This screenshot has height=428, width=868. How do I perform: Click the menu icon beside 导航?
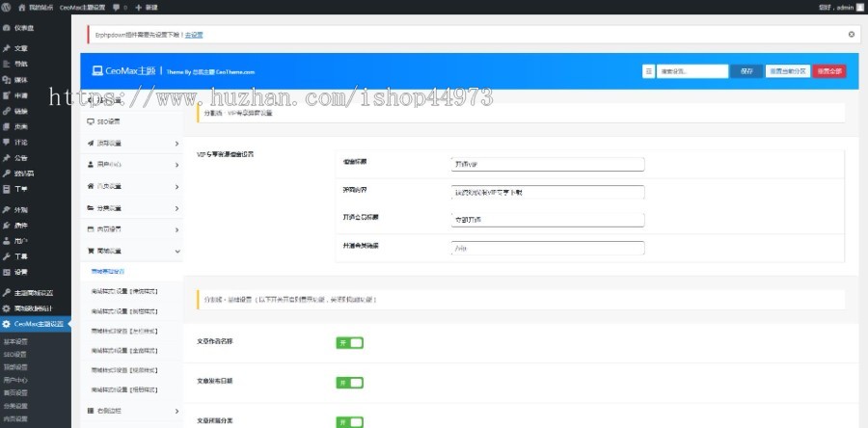6,65
